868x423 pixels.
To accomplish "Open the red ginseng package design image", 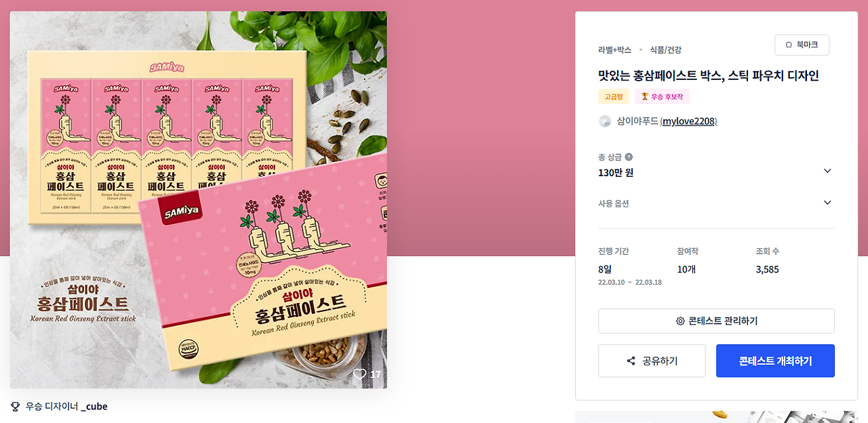I will tap(199, 200).
